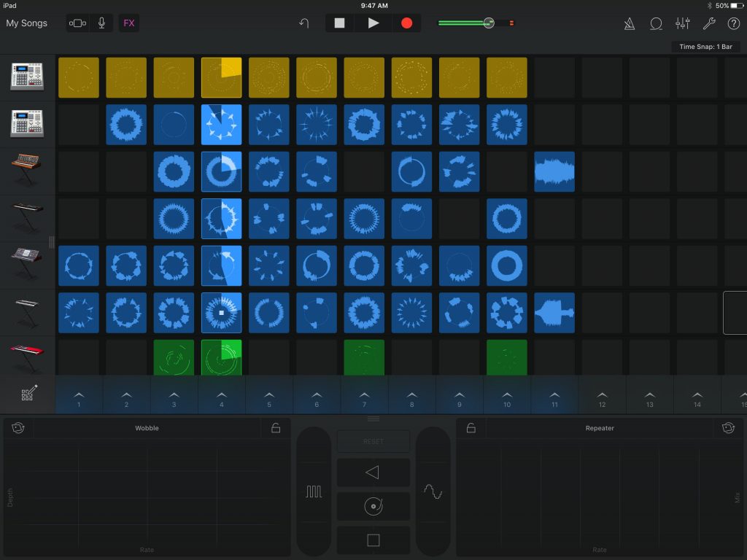The width and height of the screenshot is (747, 560).
Task: Switch to Tracks view icon
Action: (77, 23)
